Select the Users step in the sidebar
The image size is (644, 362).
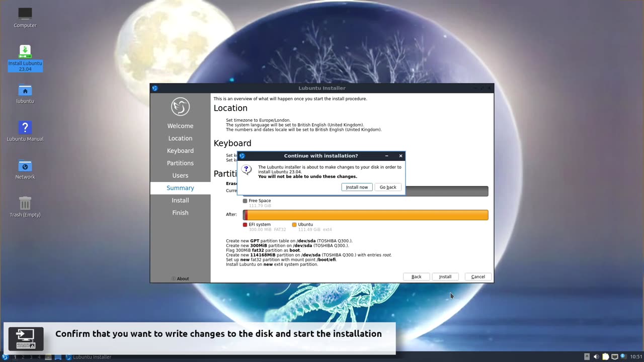180,175
